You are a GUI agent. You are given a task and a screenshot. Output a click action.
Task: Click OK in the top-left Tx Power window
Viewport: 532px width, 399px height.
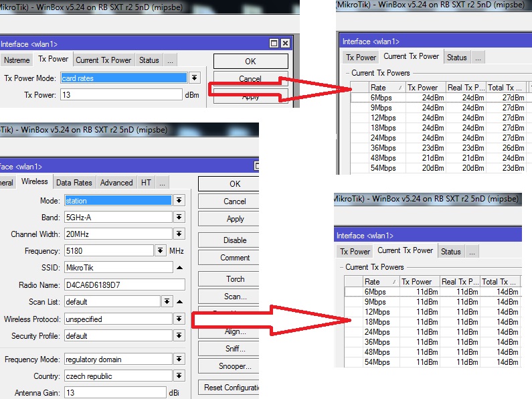(x=251, y=62)
